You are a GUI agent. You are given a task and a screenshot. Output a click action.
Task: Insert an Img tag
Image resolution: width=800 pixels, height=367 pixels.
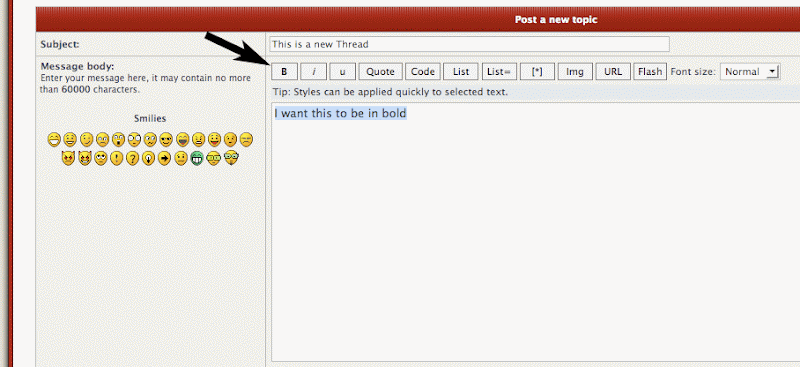[x=575, y=72]
